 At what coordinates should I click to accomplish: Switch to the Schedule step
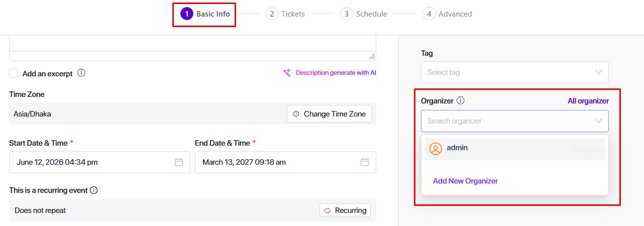click(364, 14)
